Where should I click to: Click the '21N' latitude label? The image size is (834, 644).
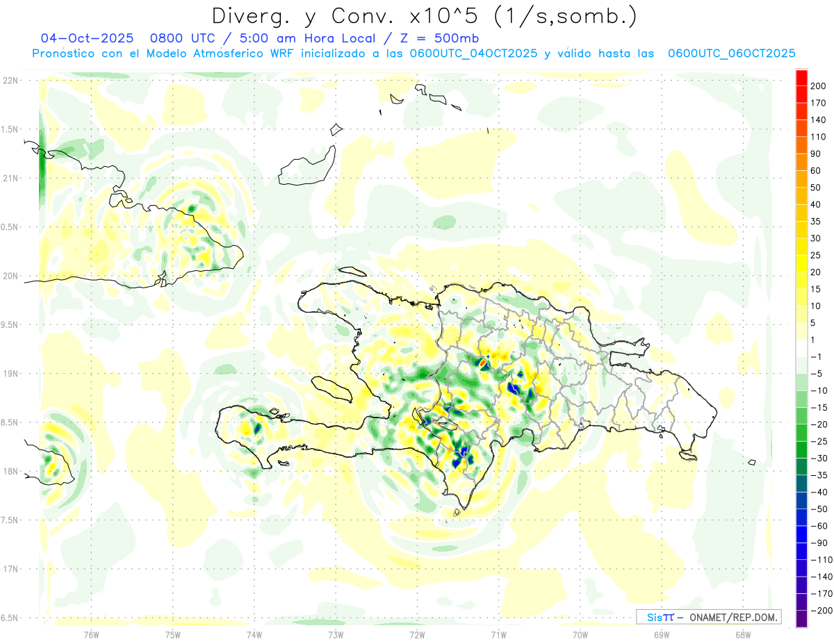tap(11, 179)
